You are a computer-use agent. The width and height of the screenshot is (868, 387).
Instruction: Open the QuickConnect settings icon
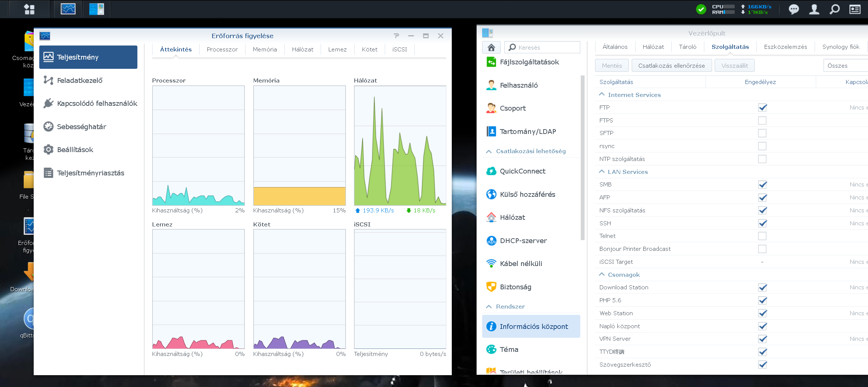(491, 171)
